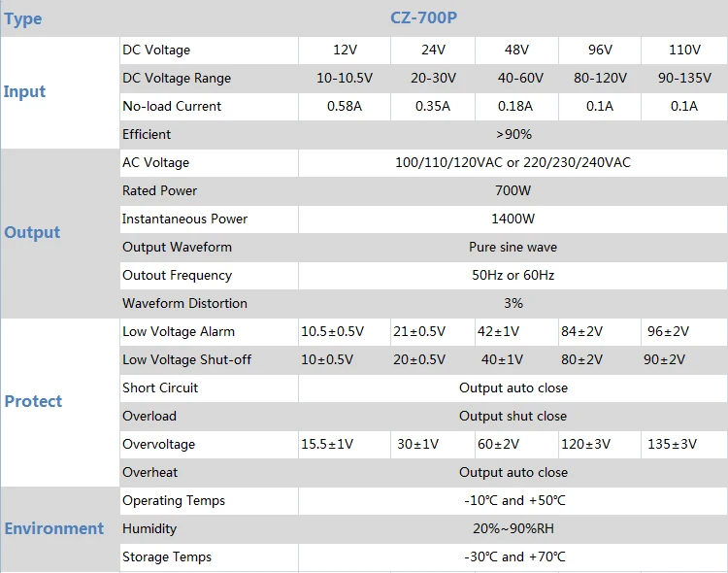Click the Pure sine wave value
The image size is (728, 573).
click(513, 247)
